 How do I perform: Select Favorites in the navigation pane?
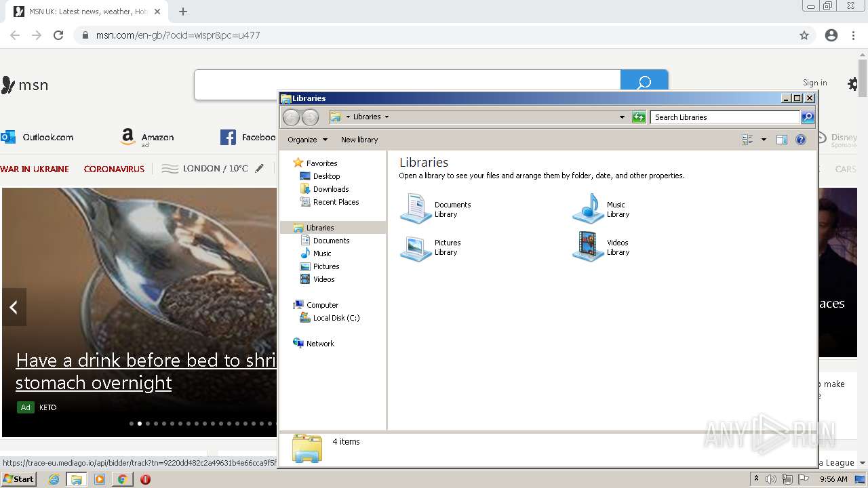click(321, 163)
